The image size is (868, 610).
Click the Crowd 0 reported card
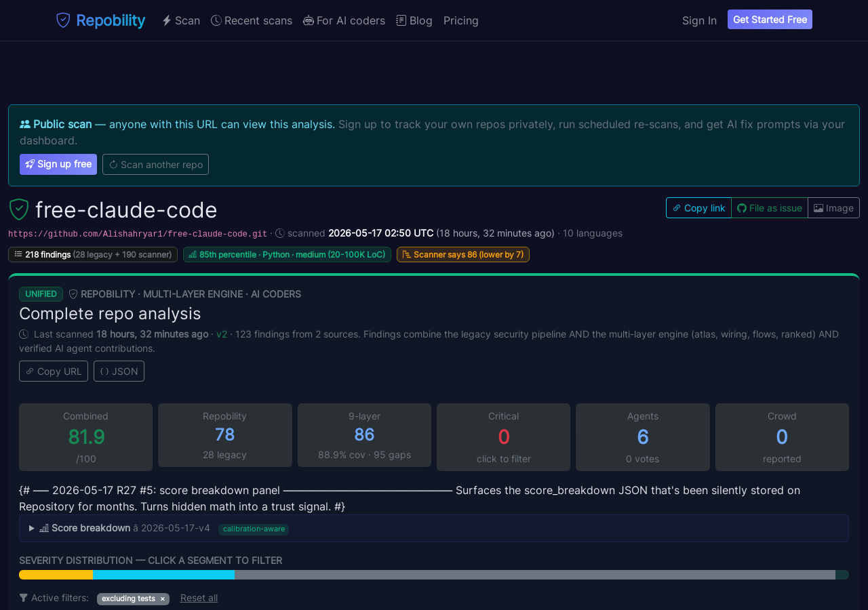(x=782, y=437)
